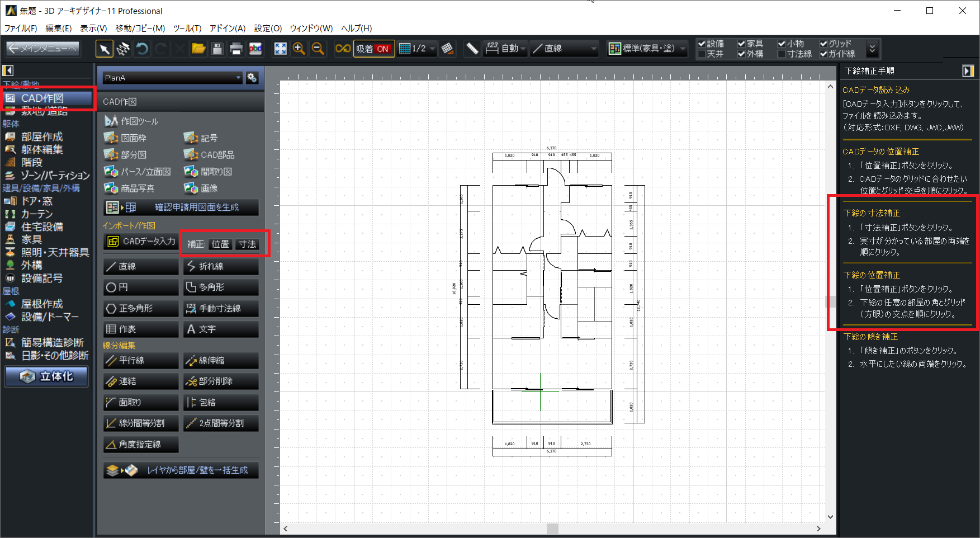
Task: Zoom out with the magnifier minus icon
Action: [318, 49]
